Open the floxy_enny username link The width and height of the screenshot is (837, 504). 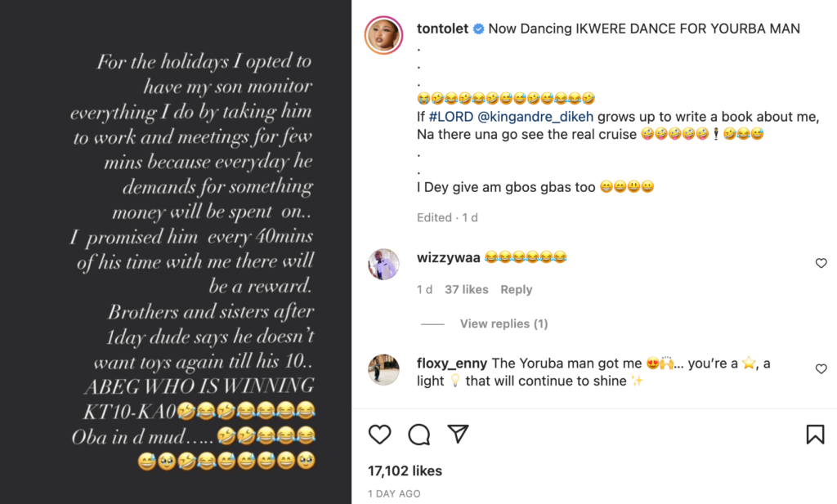[452, 364]
